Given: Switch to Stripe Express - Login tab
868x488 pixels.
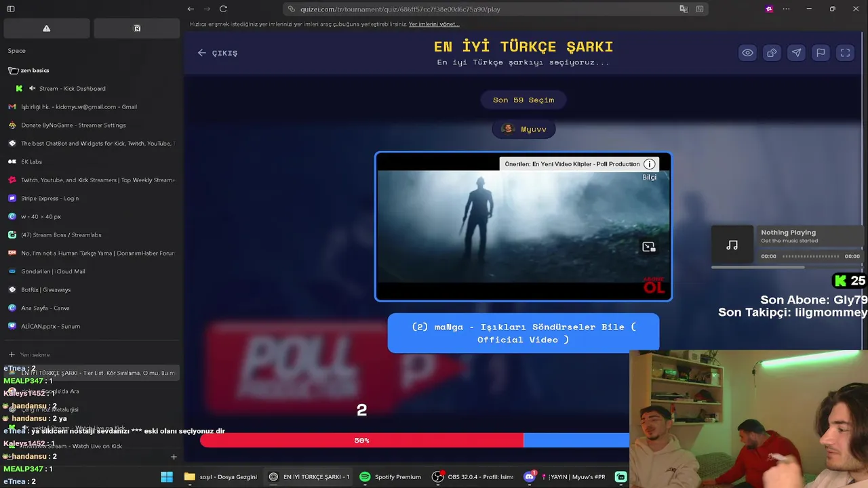Looking at the screenshot, I should 91,199.
